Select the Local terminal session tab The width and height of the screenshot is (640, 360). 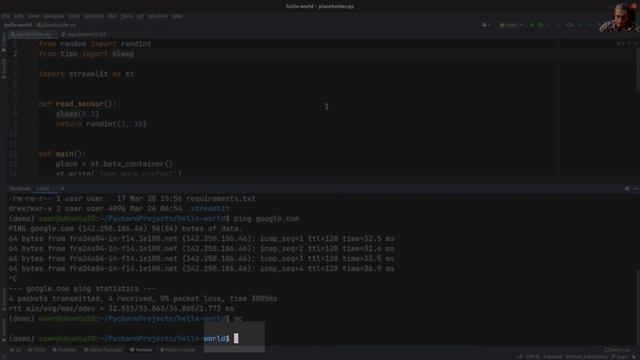[43, 189]
